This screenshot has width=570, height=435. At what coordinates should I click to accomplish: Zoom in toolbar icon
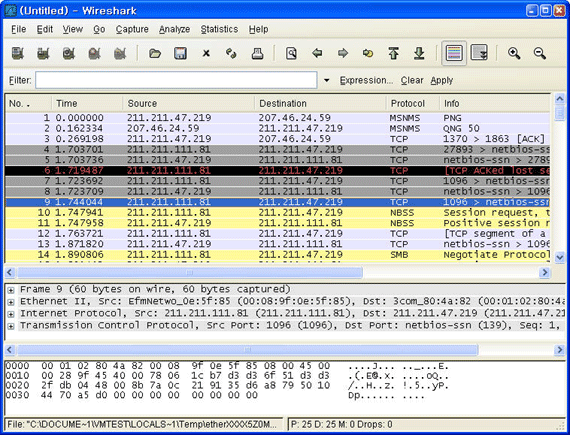click(514, 53)
